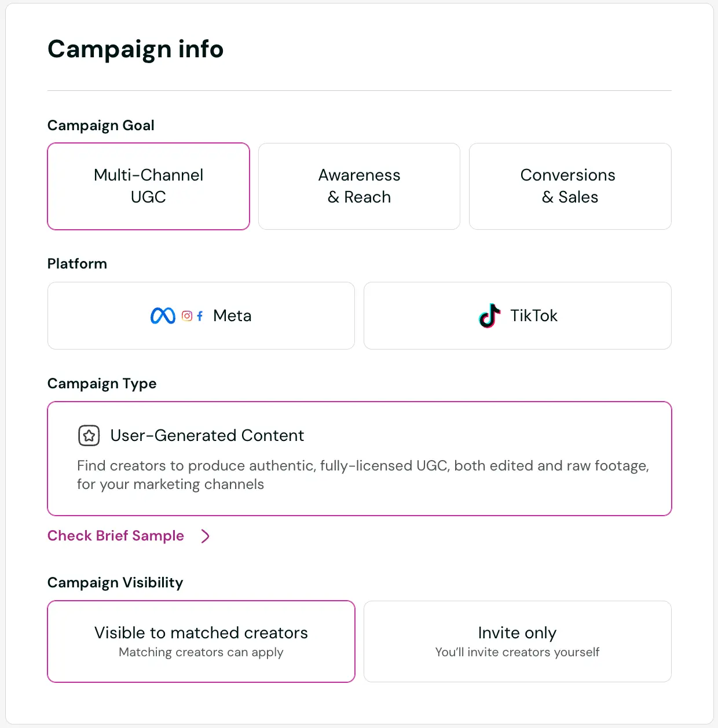Click the You'll invite creators yourself subtitle
718x728 pixels.
click(x=517, y=652)
